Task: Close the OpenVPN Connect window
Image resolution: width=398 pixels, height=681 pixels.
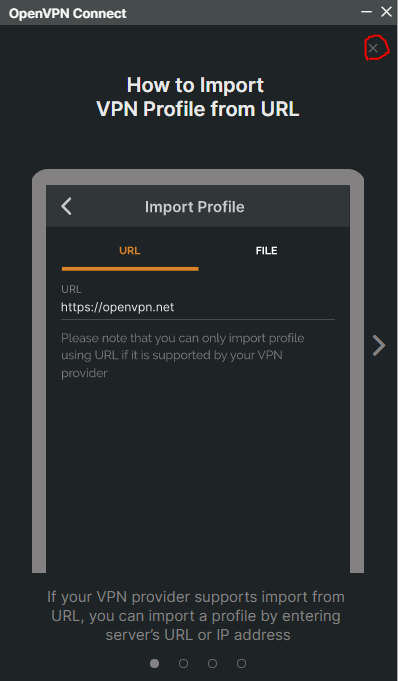Action: pyautogui.click(x=386, y=12)
